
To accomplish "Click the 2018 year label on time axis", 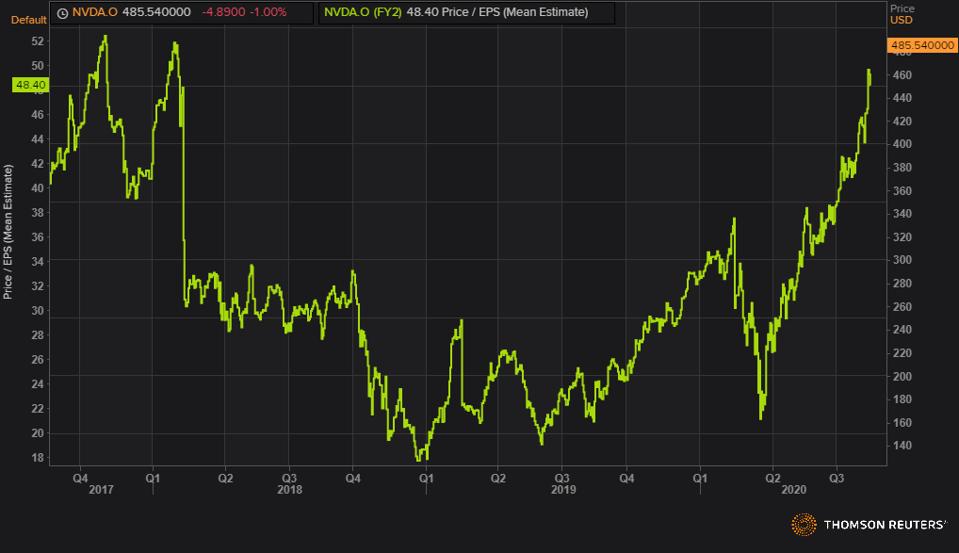I will pyautogui.click(x=289, y=490).
